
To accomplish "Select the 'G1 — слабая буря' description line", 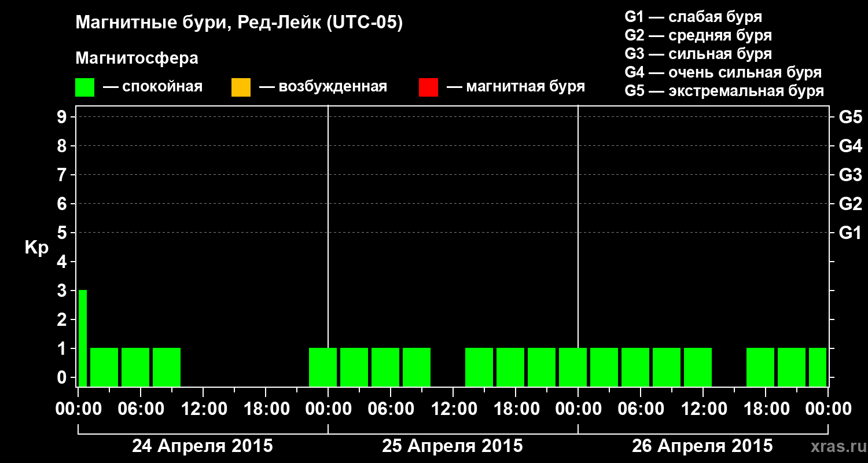I will pos(693,17).
